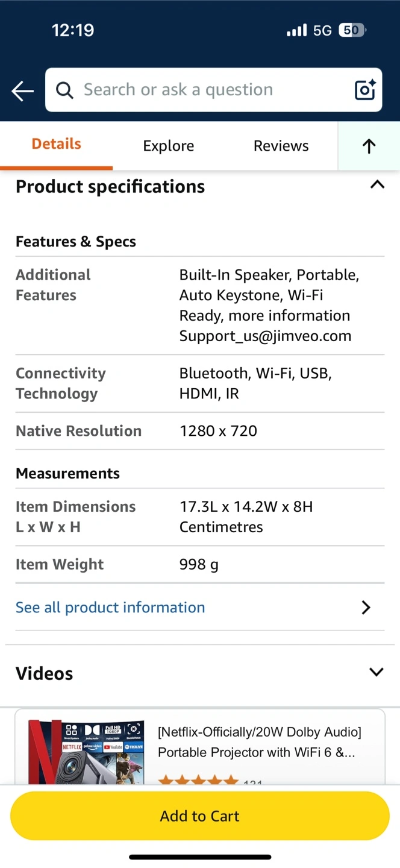The width and height of the screenshot is (400, 868).
Task: Open the See all product information chevron
Action: [x=366, y=607]
